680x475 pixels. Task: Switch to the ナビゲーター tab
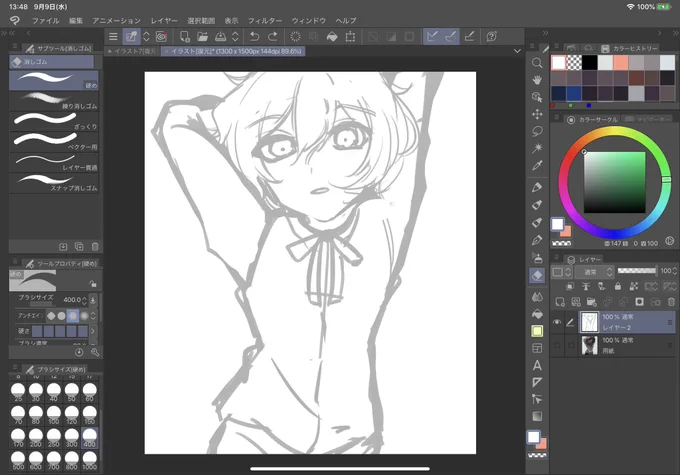click(x=648, y=119)
